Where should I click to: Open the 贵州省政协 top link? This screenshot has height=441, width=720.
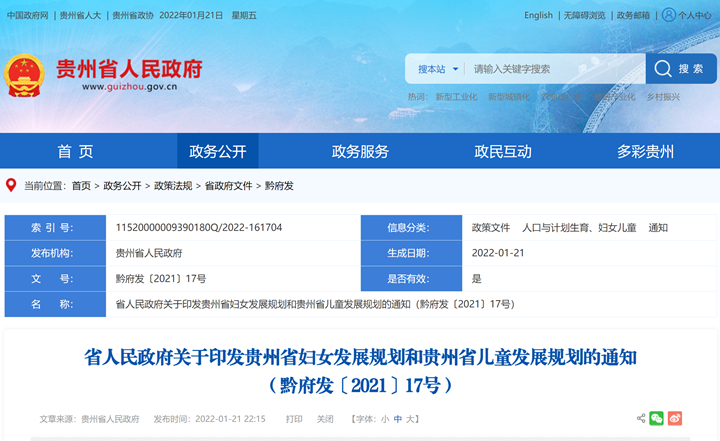(x=133, y=16)
